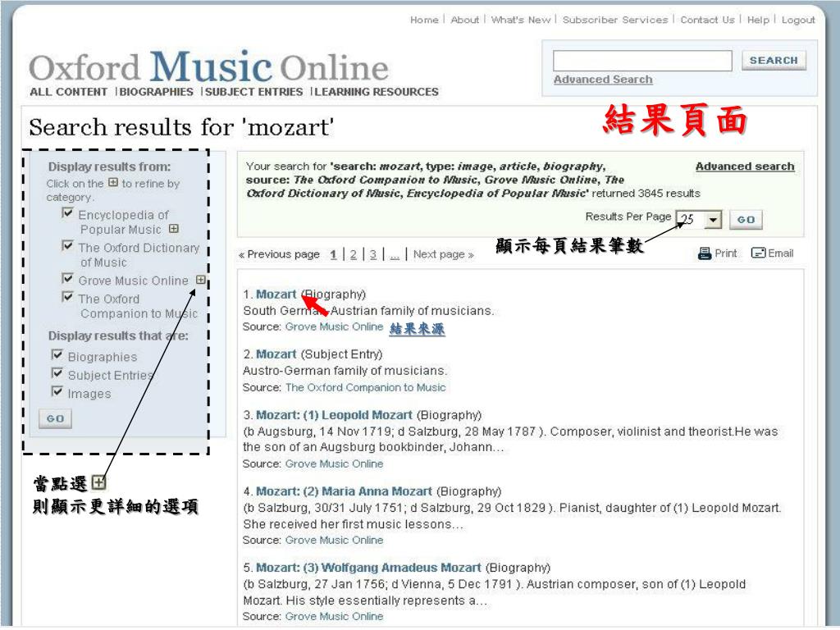840x630 pixels.
Task: Uncheck The Oxford Dictionary of Music checkbox
Action: [x=67, y=246]
